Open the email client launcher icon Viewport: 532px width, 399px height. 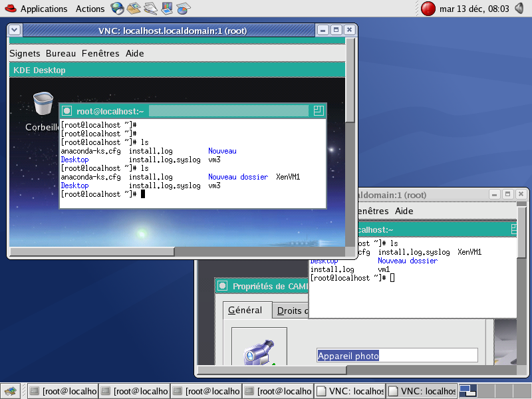(134, 9)
